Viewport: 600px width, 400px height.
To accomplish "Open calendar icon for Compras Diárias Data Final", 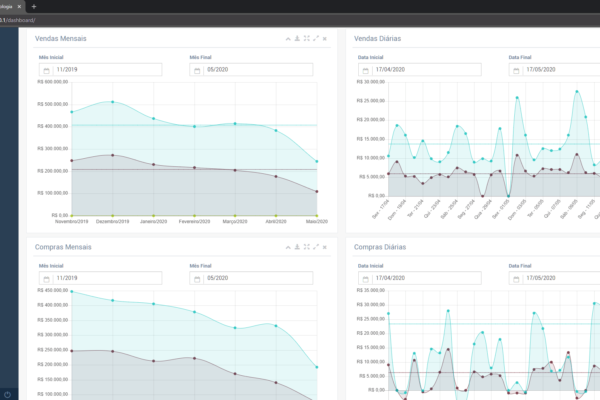I will point(516,279).
